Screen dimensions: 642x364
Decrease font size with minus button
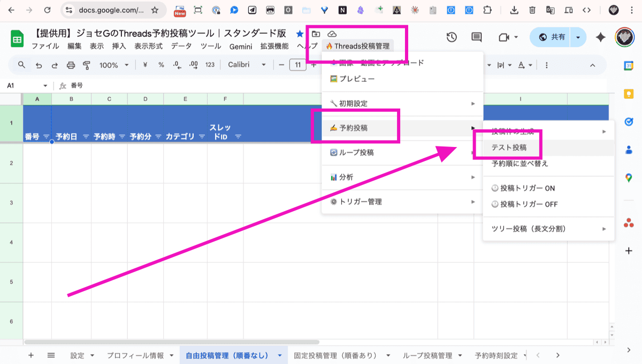click(x=281, y=65)
